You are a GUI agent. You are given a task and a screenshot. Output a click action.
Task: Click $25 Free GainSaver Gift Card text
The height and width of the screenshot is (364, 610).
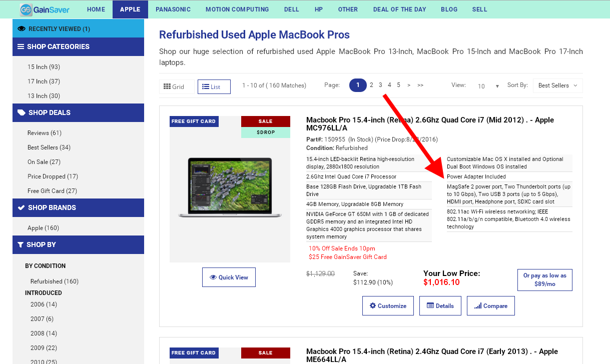[348, 257]
